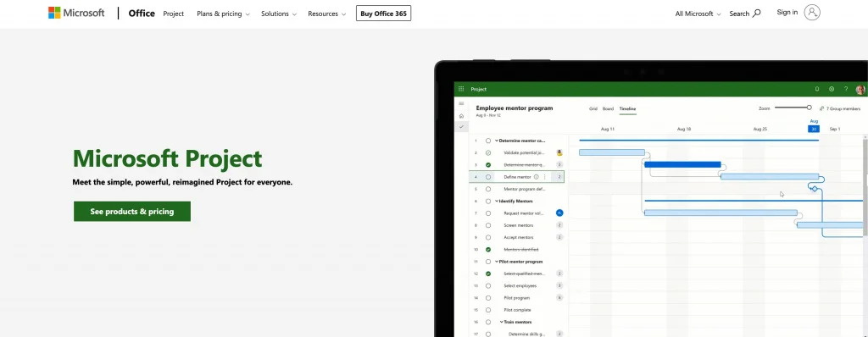Collapse the Pilot mentor program group
Screen dimensions: 868x337
(x=497, y=261)
